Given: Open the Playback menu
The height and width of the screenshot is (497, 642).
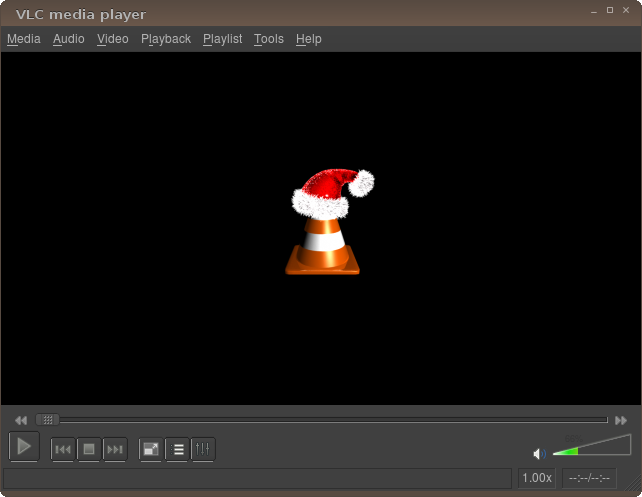Looking at the screenshot, I should point(166,39).
